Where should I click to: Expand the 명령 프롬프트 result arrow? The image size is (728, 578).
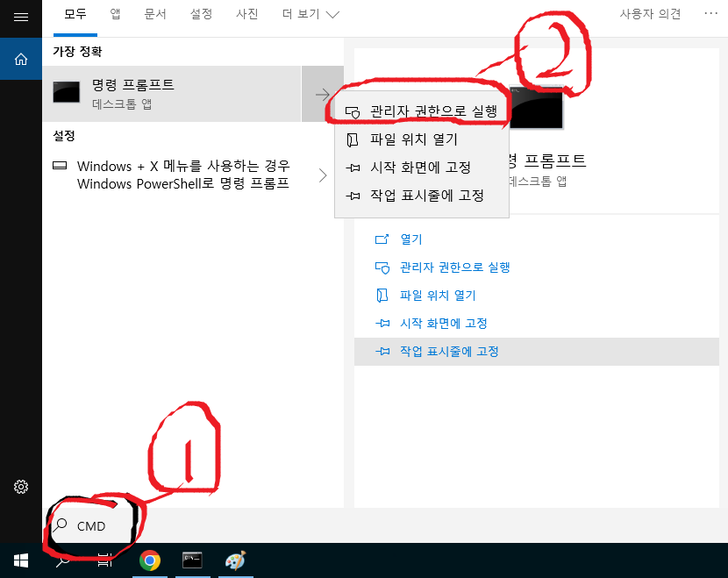click(x=322, y=92)
